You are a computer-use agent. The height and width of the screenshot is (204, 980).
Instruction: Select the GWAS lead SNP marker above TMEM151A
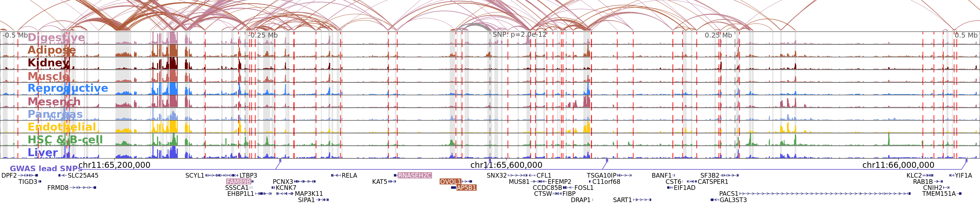[x=966, y=161]
